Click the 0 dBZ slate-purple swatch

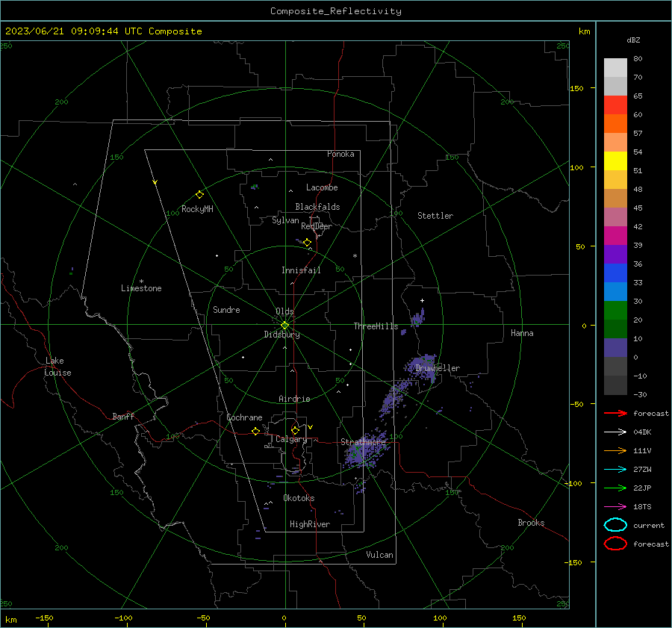pos(615,348)
